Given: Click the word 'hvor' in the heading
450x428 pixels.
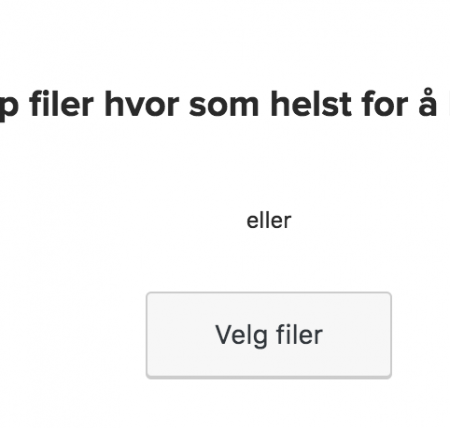Looking at the screenshot, I should 142,104.
